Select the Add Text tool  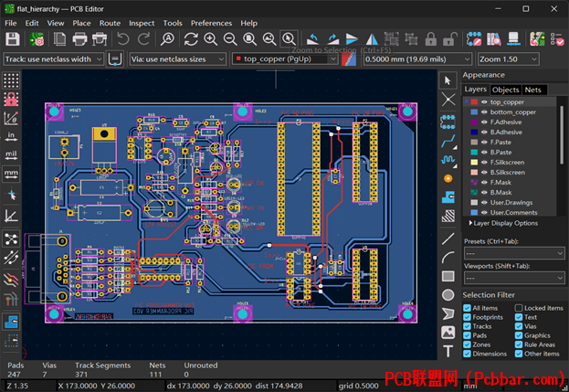[x=448, y=351]
